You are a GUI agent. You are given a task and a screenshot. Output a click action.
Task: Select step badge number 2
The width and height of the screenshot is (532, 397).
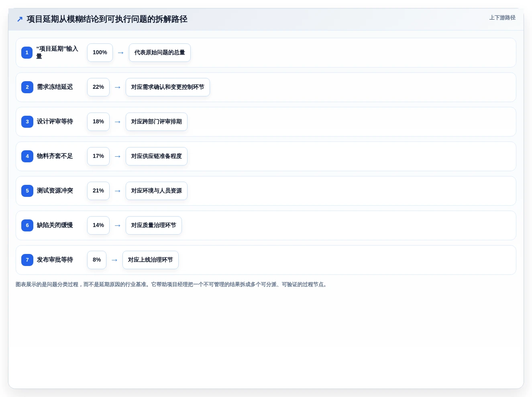(x=27, y=87)
